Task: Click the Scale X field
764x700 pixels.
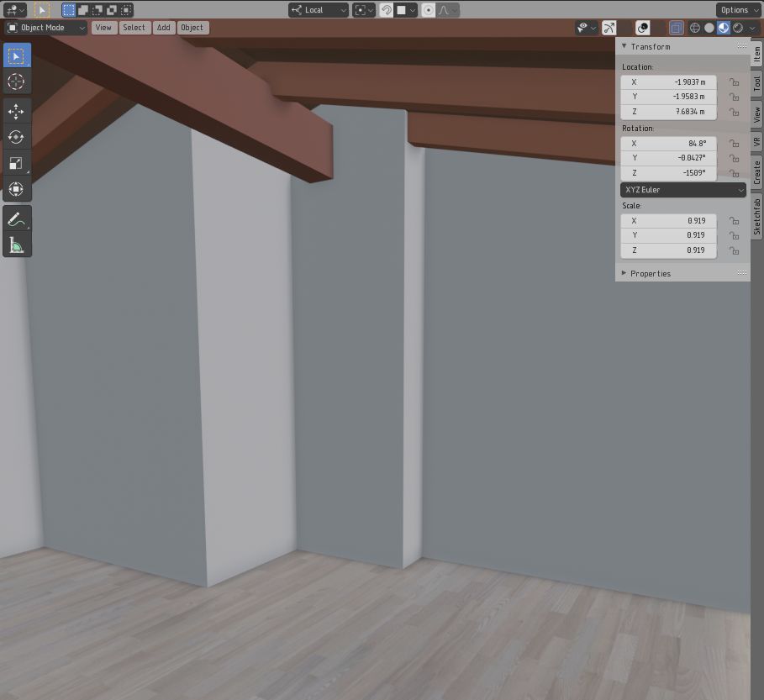Action: tap(668, 221)
